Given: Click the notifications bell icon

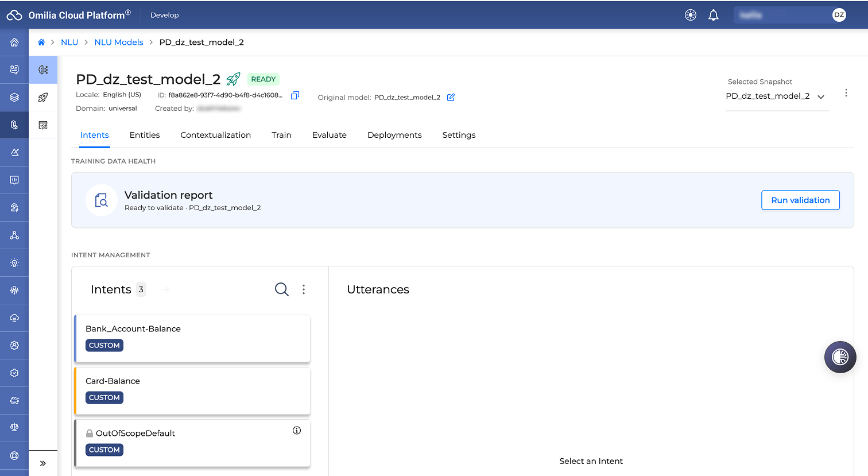Looking at the screenshot, I should click(x=713, y=16).
